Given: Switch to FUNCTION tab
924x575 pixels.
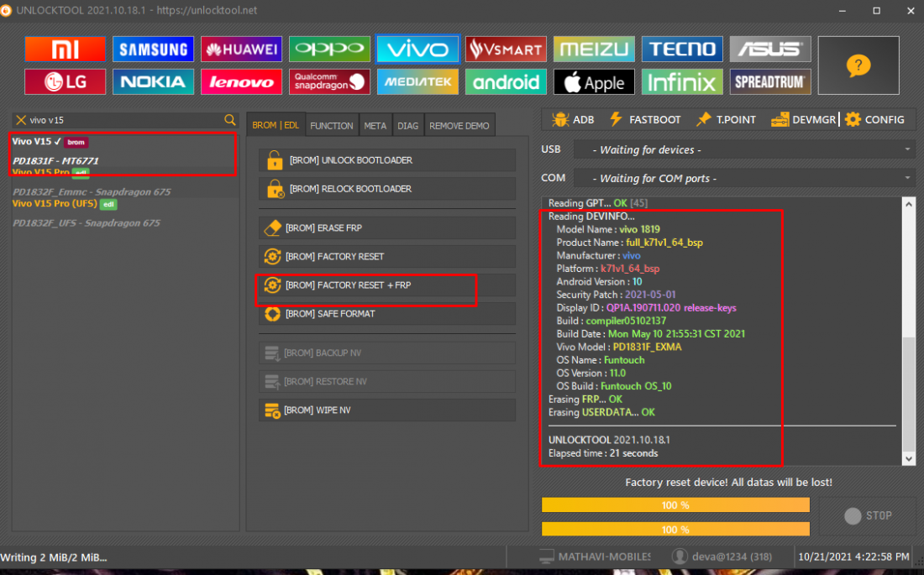Looking at the screenshot, I should [332, 126].
